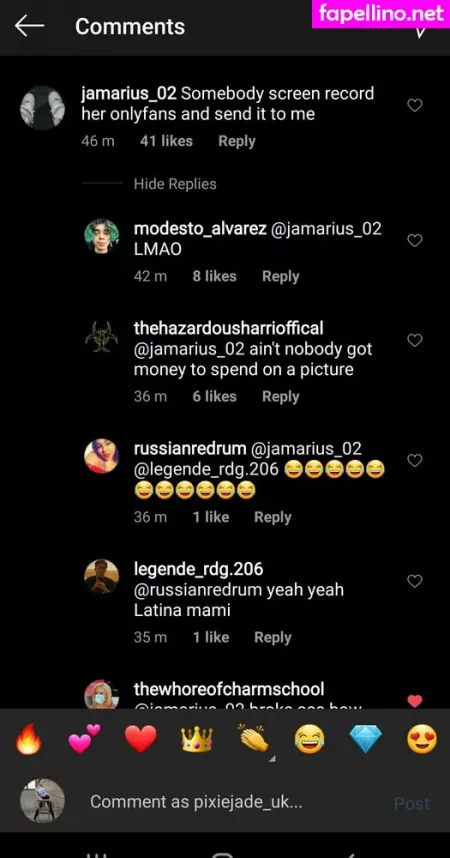Insert the laughing tears emoji
Screen dimensions: 450x858
[x=309, y=740]
